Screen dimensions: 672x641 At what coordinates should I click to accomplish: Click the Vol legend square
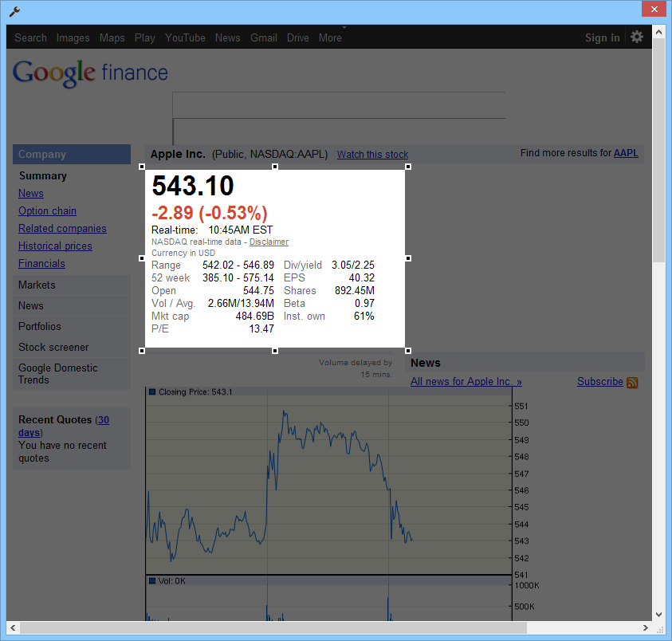coord(151,581)
